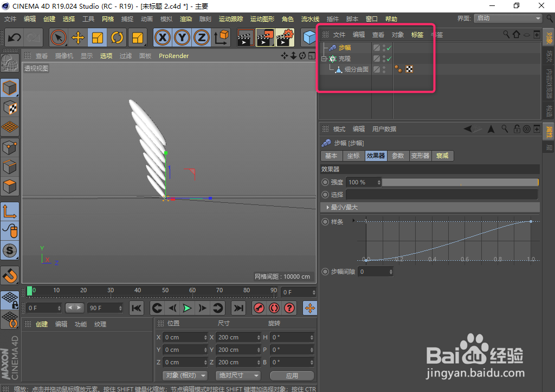Viewport: 555px width, 392px height.
Task: Play the animation forward
Action: coord(187,309)
